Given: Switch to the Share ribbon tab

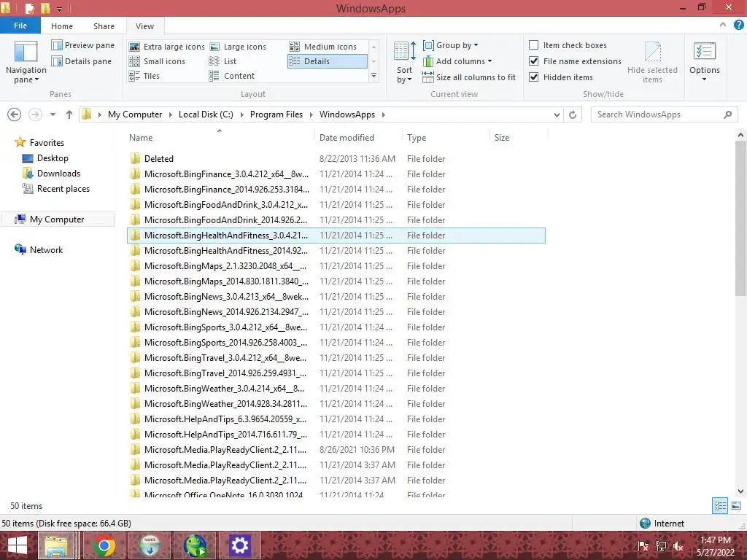Looking at the screenshot, I should tap(104, 26).
